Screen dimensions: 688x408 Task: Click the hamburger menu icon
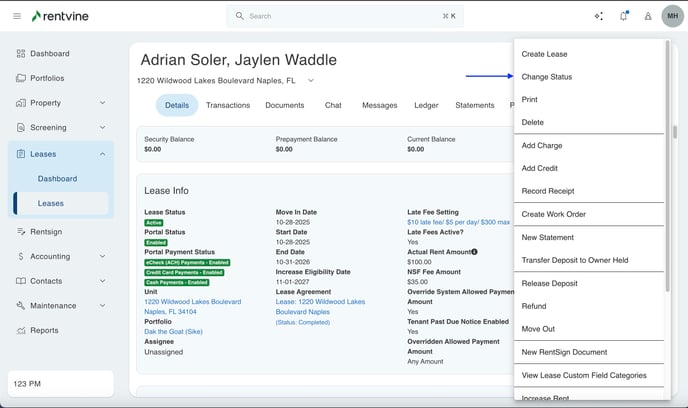[17, 16]
